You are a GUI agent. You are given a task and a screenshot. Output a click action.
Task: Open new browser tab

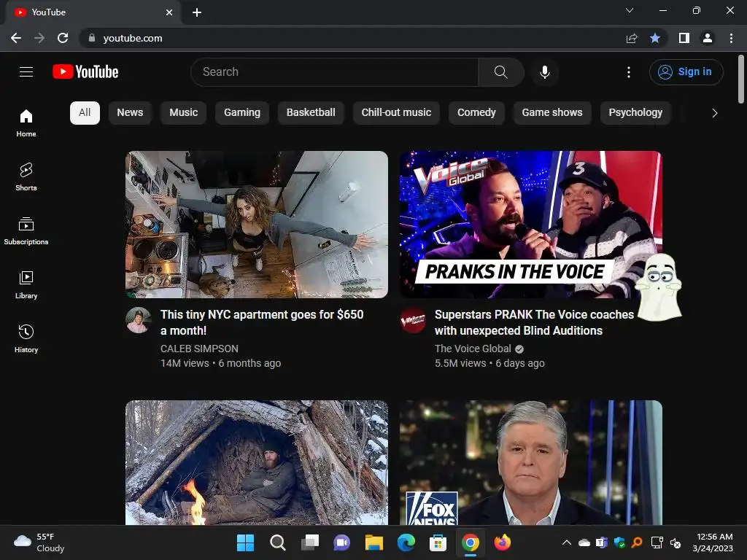pos(197,12)
